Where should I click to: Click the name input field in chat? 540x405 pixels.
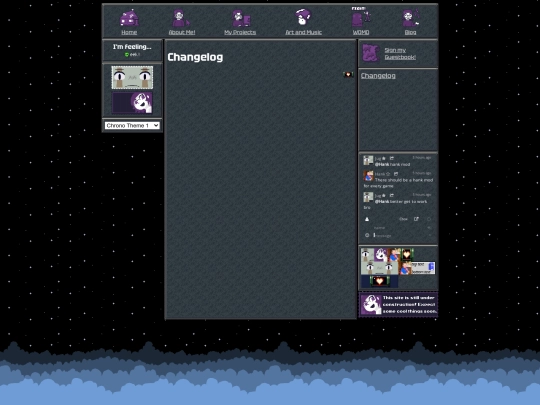399,228
